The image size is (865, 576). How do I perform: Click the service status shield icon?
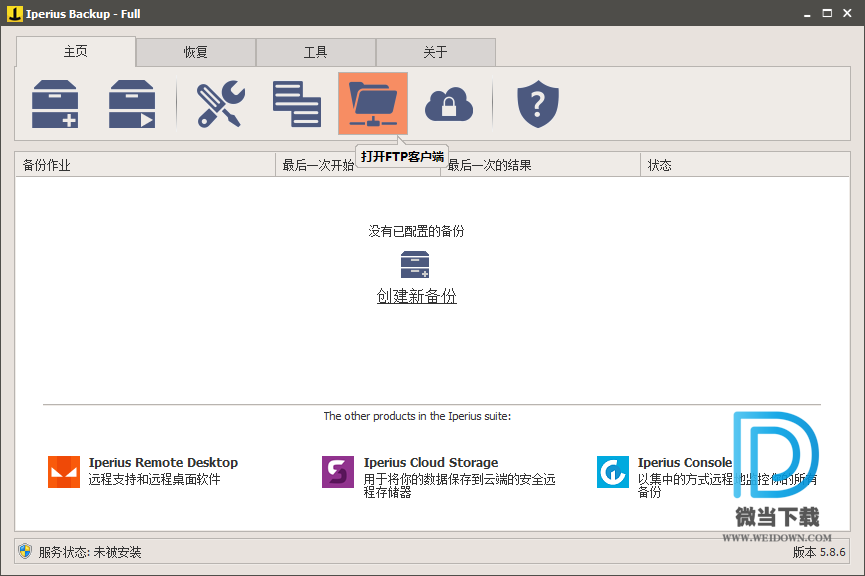click(x=25, y=551)
